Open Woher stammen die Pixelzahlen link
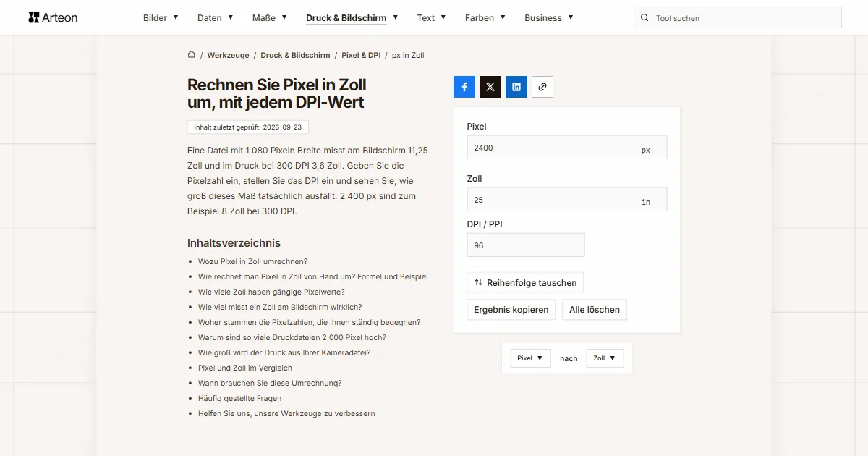 click(x=309, y=322)
